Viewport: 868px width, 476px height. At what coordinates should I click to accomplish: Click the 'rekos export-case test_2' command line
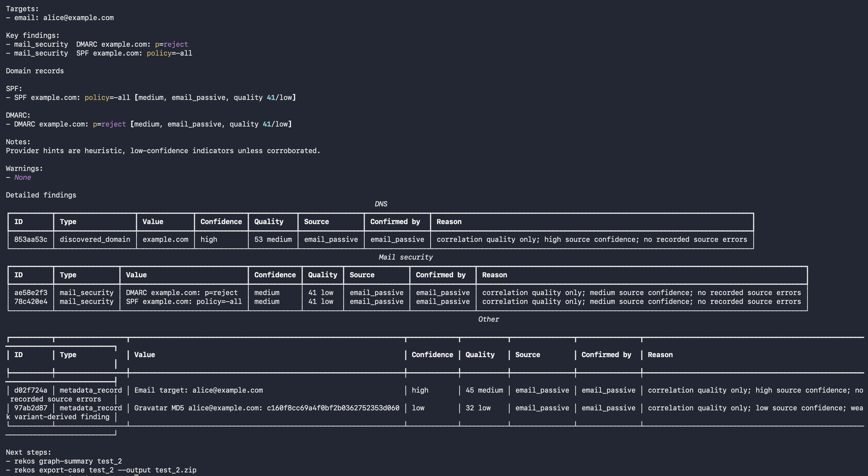105,470
